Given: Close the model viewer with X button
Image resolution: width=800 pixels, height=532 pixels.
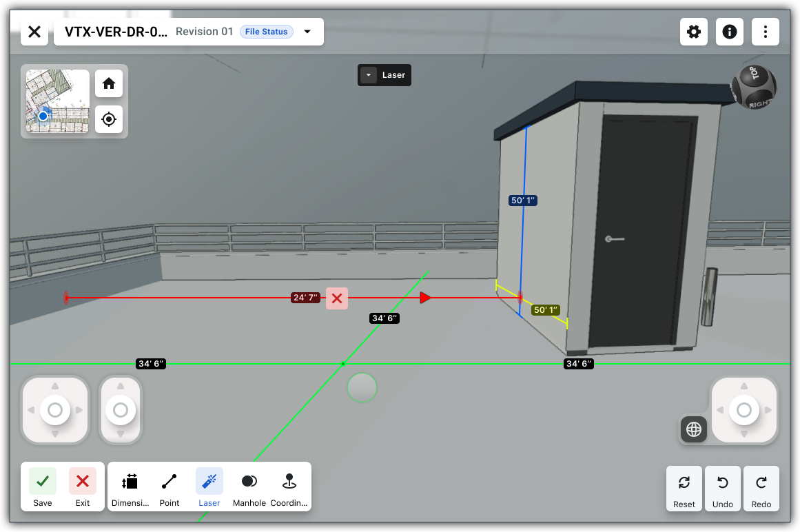Looking at the screenshot, I should coord(34,32).
